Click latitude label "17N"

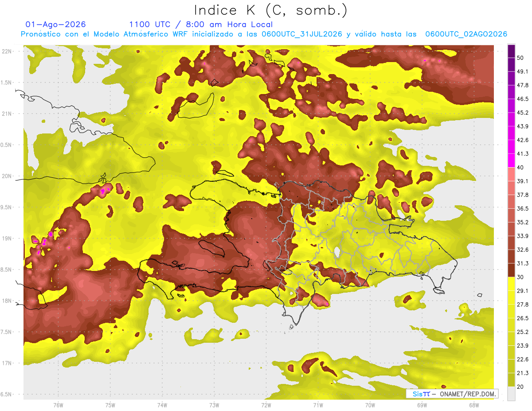pos(7,364)
